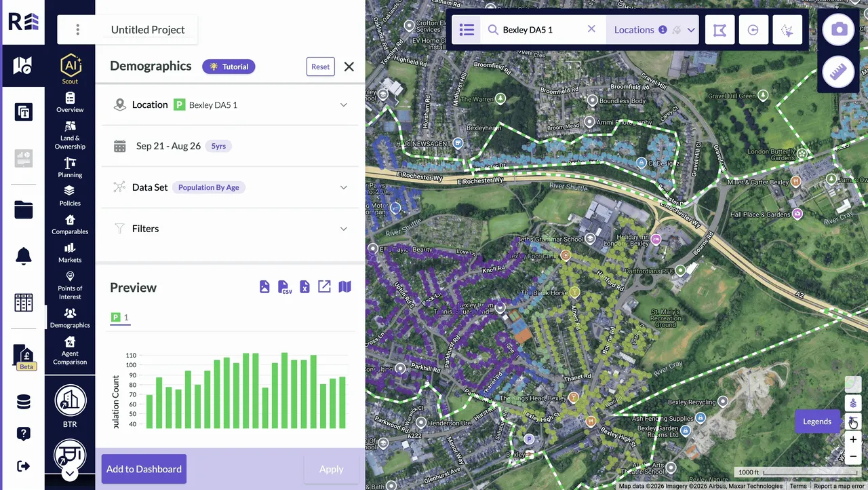This screenshot has height=490, width=868.
Task: Open Land & Ownership section
Action: (70, 135)
